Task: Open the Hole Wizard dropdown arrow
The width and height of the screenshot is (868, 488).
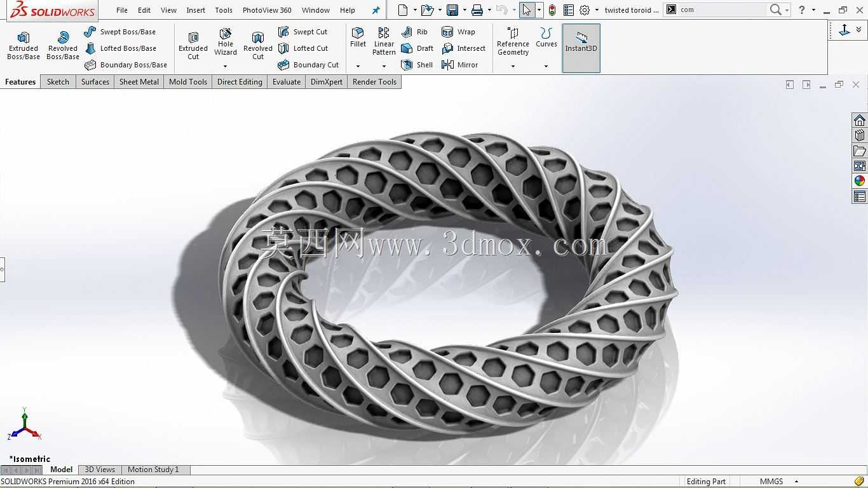Action: pyautogui.click(x=225, y=66)
